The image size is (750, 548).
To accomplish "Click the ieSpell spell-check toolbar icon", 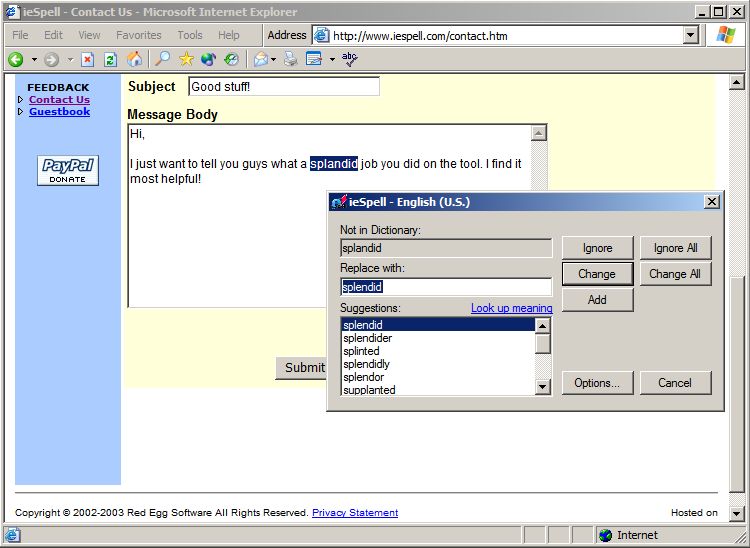I will (350, 59).
